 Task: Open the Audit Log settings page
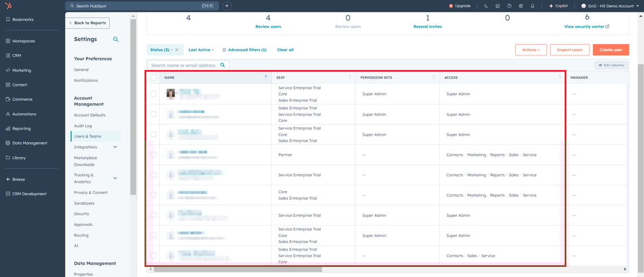83,126
